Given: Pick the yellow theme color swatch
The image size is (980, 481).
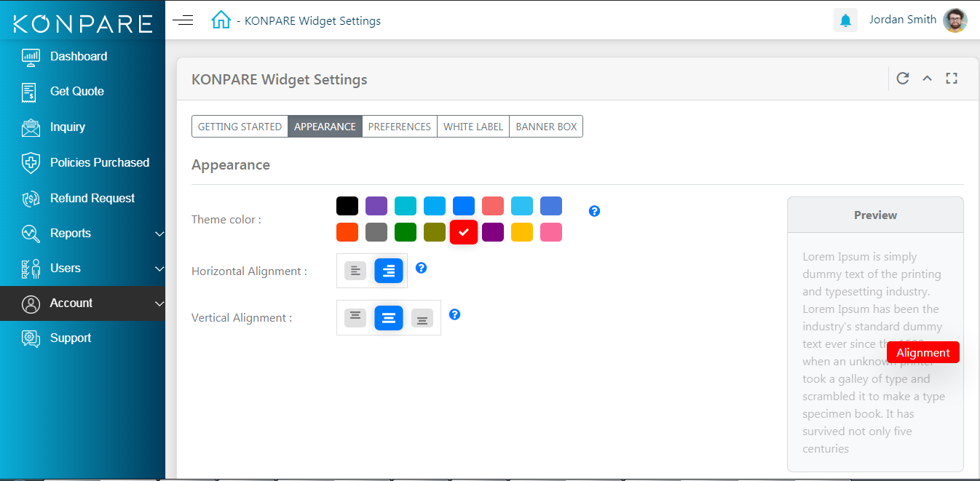Looking at the screenshot, I should coord(522,232).
